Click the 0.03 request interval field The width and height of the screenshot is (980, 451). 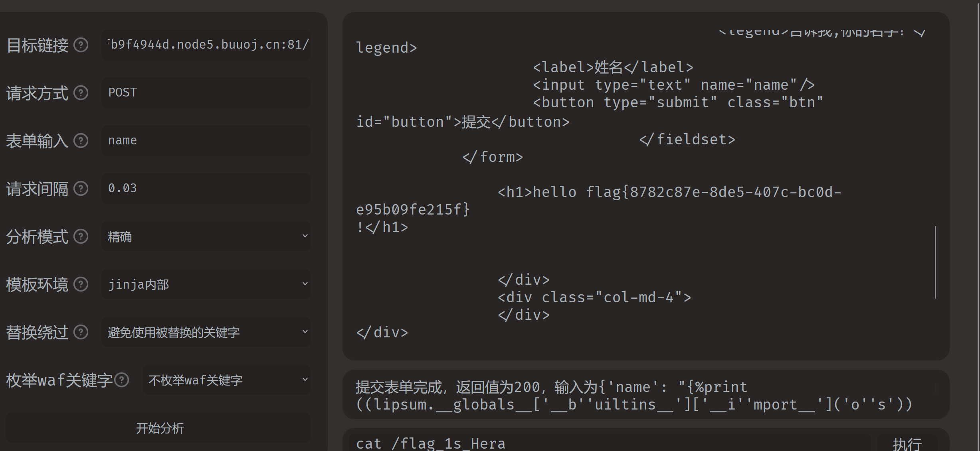point(206,188)
